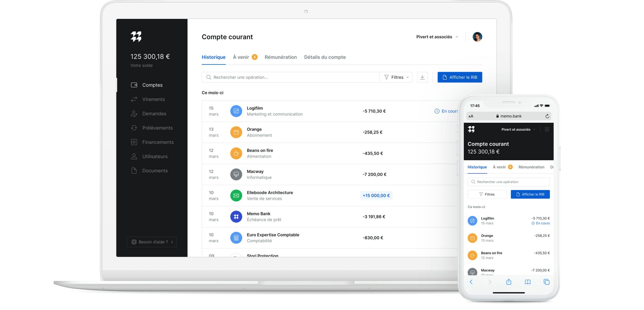
Task: Click the Demandes person icon
Action: coord(134,113)
